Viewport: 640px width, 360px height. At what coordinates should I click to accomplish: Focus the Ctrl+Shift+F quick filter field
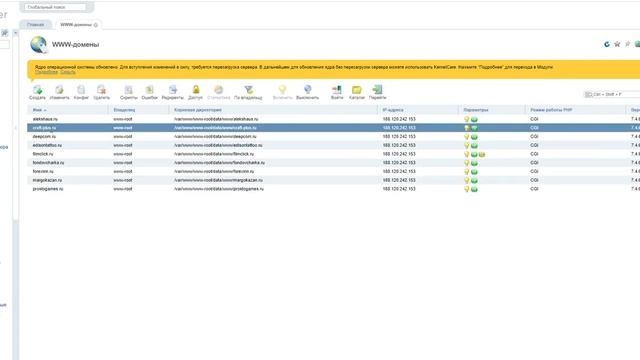(612, 94)
